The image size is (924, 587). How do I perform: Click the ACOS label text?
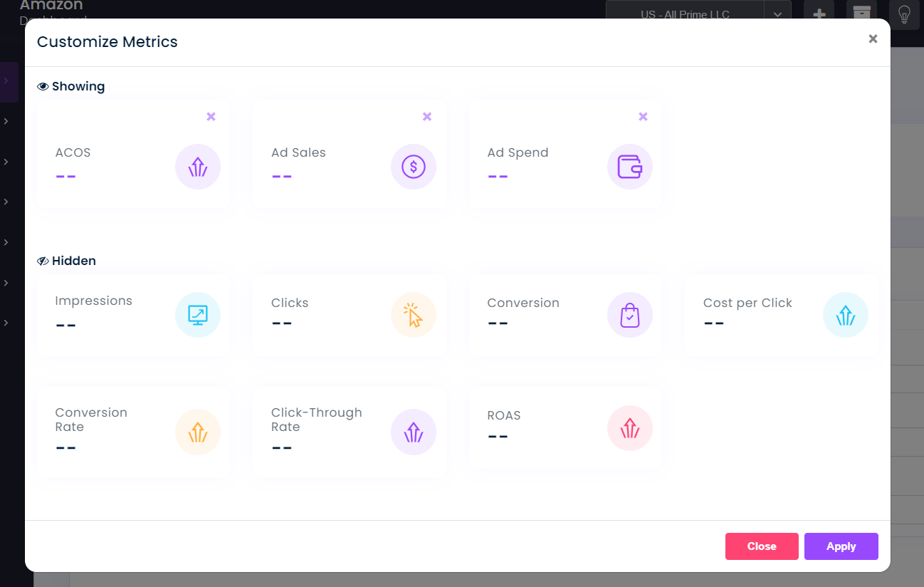(x=73, y=152)
